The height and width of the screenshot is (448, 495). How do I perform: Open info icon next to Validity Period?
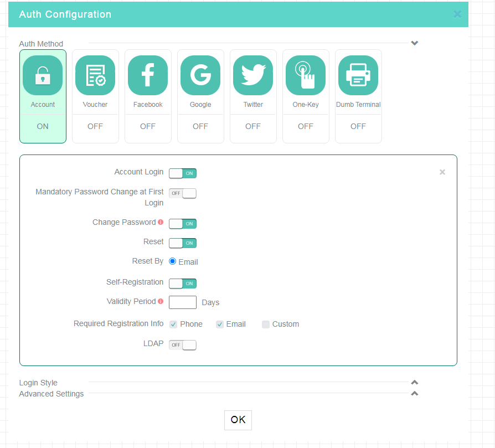pyautogui.click(x=161, y=301)
